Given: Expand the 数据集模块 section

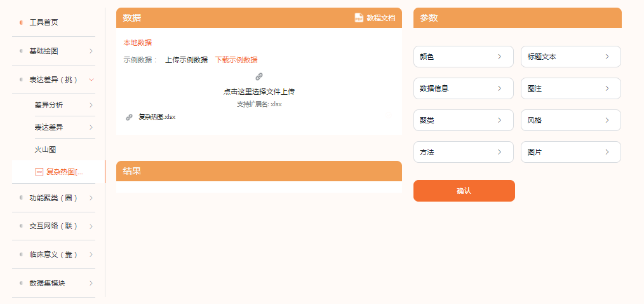Looking at the screenshot, I should [54, 283].
